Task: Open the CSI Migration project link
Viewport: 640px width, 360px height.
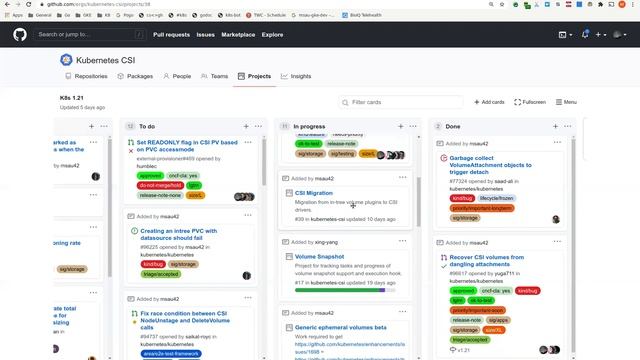Action: pos(313,193)
